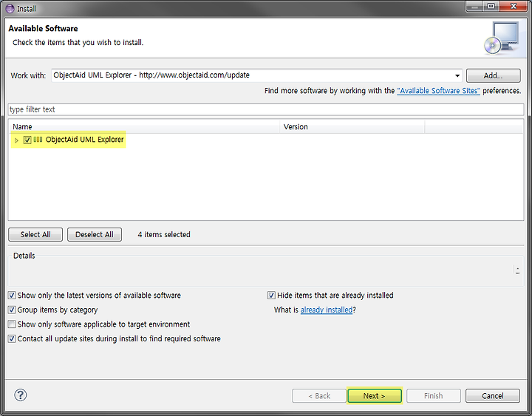Click the Next > button
Image resolution: width=532 pixels, height=416 pixels.
(x=374, y=395)
